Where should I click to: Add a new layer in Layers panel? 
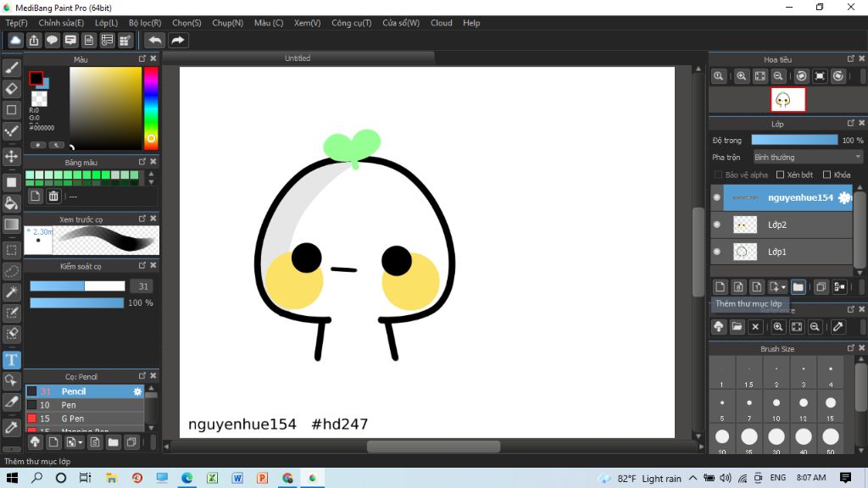point(720,286)
